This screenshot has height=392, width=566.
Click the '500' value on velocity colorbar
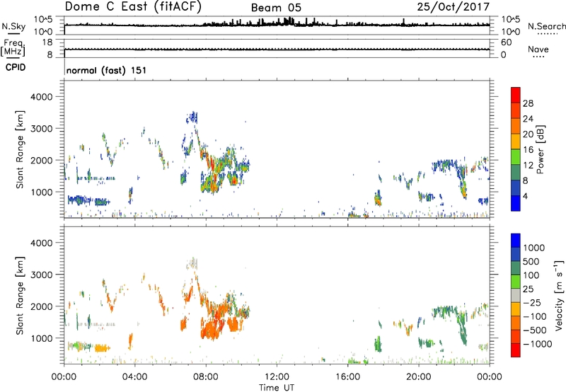pos(532,262)
